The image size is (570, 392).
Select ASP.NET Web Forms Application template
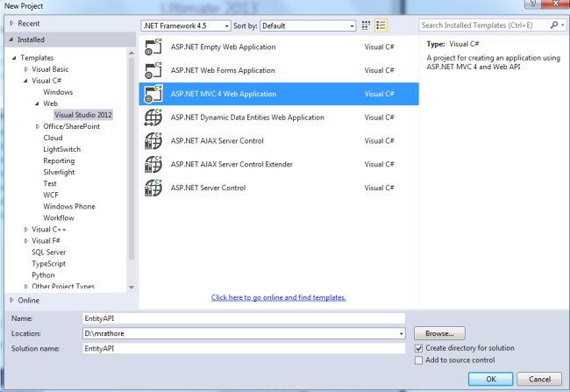click(279, 70)
